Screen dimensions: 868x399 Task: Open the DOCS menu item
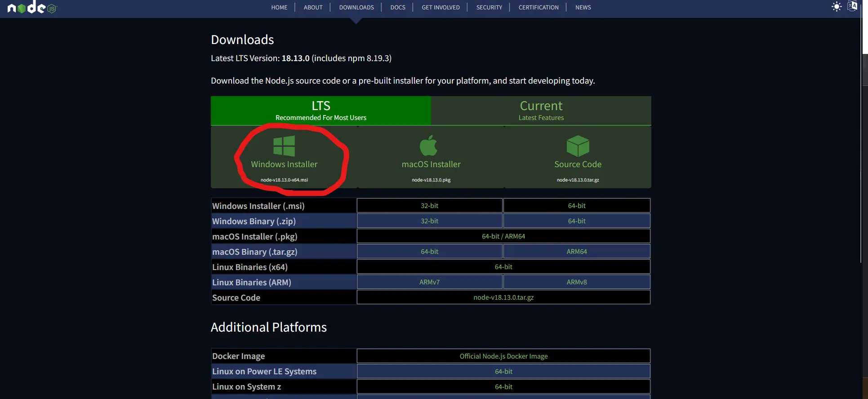398,7
